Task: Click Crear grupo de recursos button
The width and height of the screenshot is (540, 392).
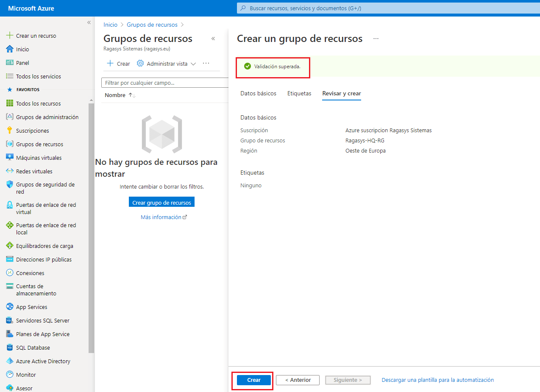Action: [161, 203]
